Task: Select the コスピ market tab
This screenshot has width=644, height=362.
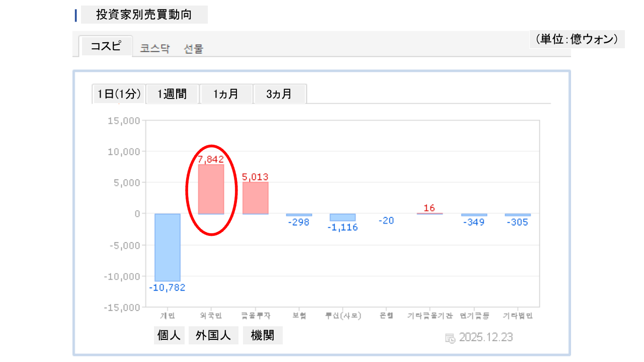Action: point(106,46)
